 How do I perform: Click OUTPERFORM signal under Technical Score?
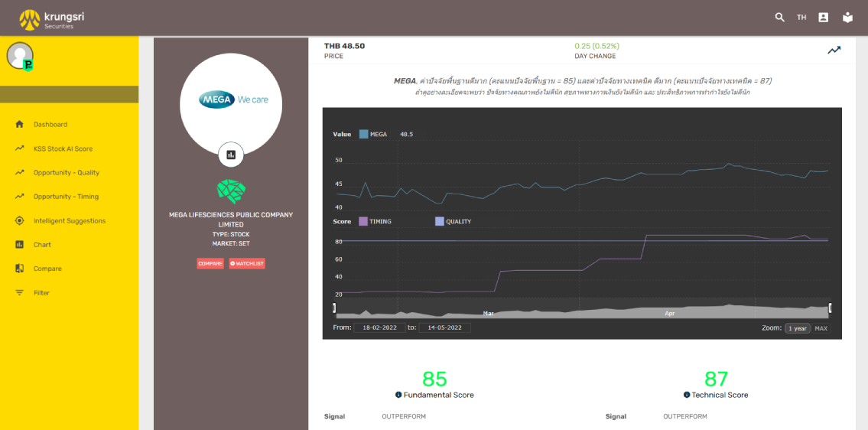pos(685,416)
